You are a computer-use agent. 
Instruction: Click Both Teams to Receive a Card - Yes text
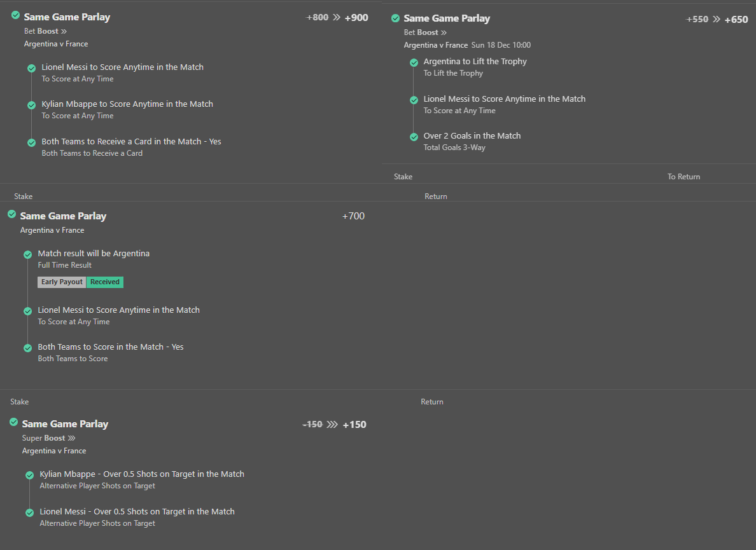pos(131,142)
